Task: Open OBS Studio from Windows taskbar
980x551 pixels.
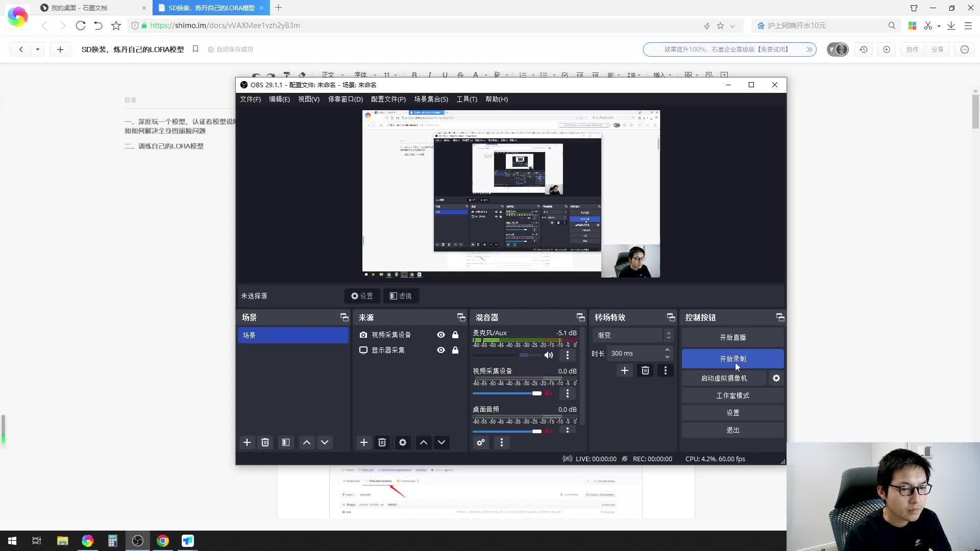Action: 138,541
